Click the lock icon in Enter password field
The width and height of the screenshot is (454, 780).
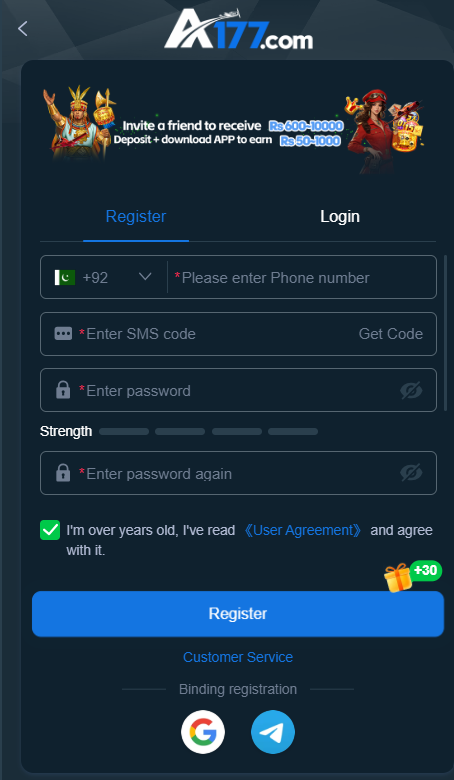[63, 390]
